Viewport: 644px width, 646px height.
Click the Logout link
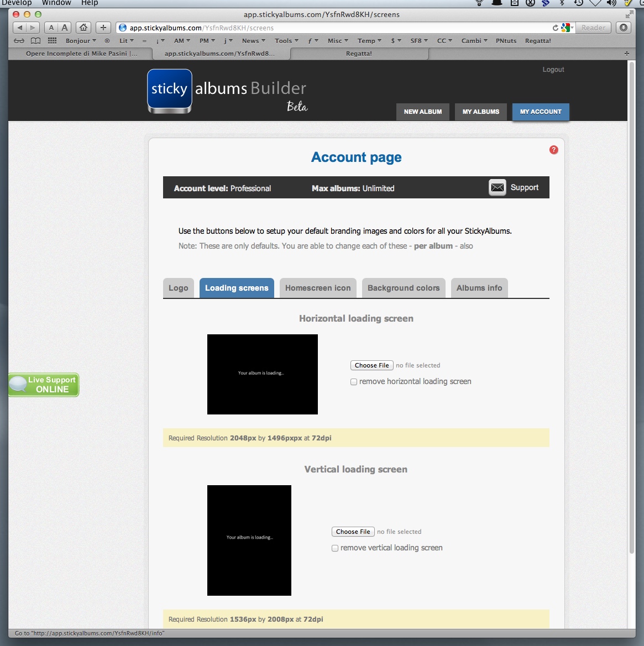pyautogui.click(x=553, y=70)
